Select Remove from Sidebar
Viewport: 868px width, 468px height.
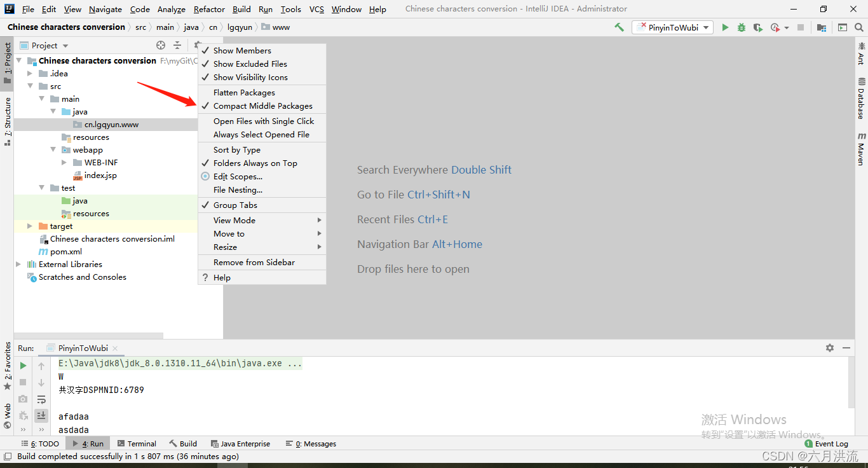(262, 262)
